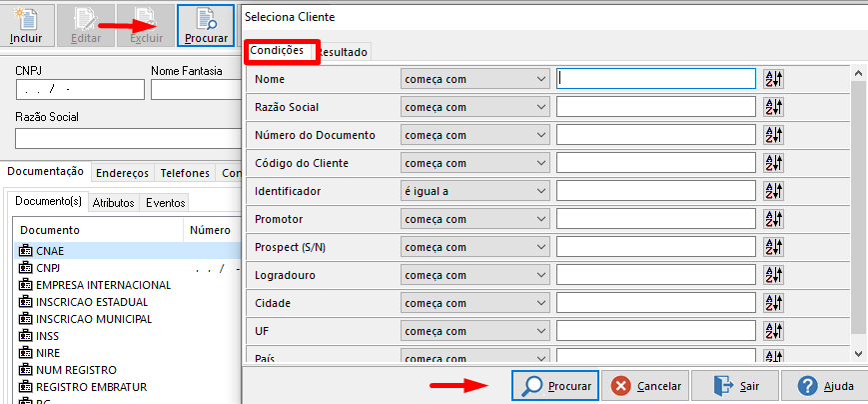The height and width of the screenshot is (404, 868).
Task: Click the Número column header
Action: pyautogui.click(x=212, y=230)
